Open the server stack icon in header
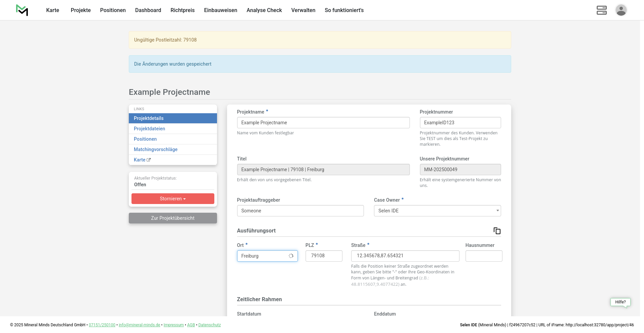 [x=601, y=10]
